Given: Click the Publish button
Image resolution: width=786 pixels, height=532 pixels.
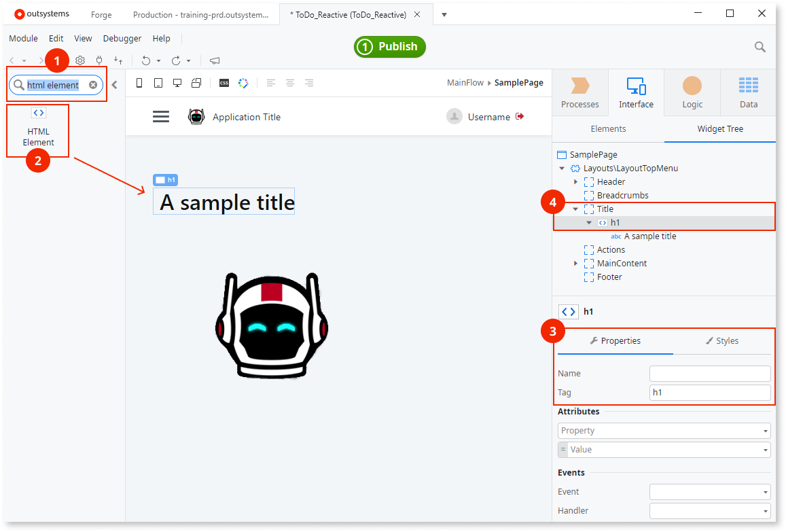Looking at the screenshot, I should point(389,47).
